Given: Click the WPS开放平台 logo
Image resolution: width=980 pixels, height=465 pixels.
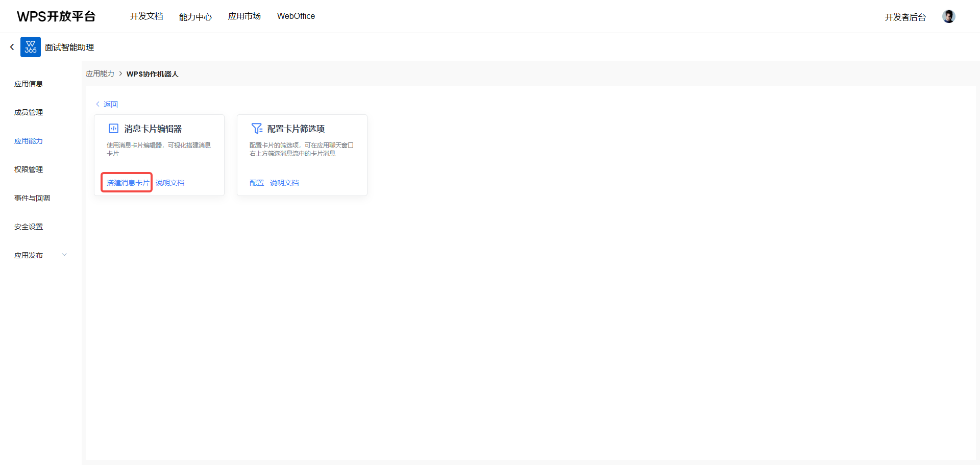Looking at the screenshot, I should click(x=56, y=16).
